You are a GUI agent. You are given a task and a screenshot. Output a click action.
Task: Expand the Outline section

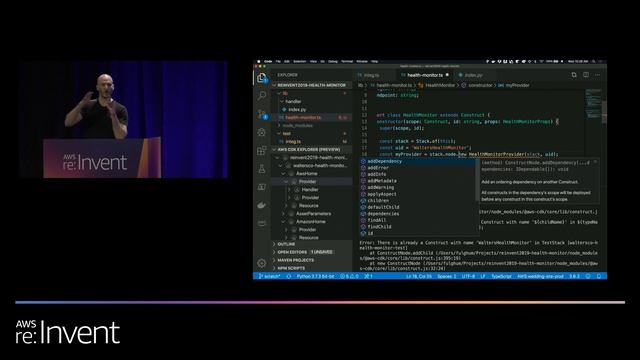(312, 244)
